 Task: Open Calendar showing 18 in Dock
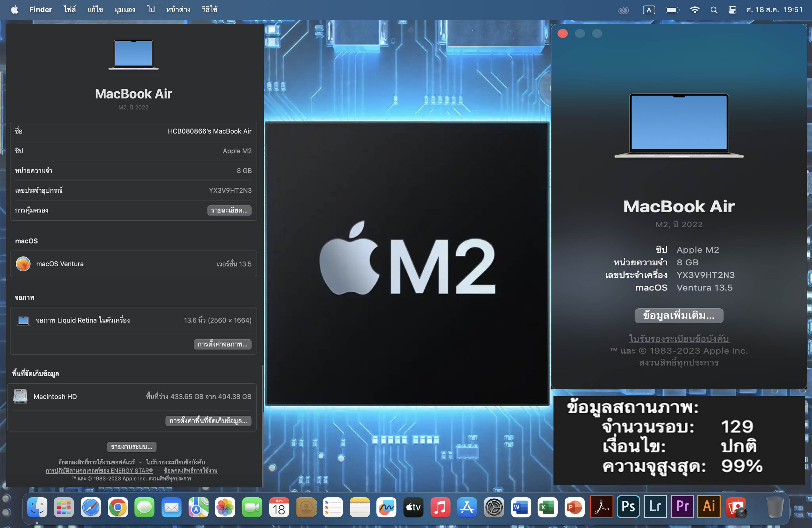pos(279,507)
